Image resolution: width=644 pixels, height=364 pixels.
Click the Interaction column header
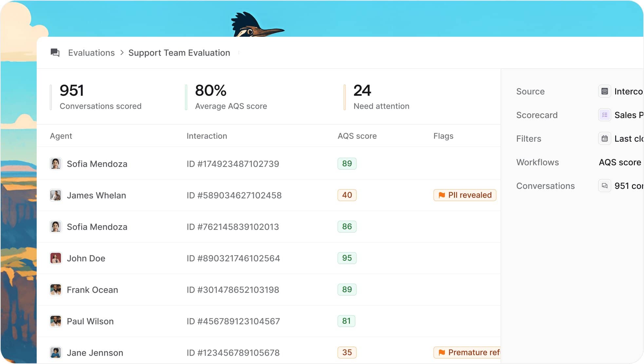tap(207, 136)
